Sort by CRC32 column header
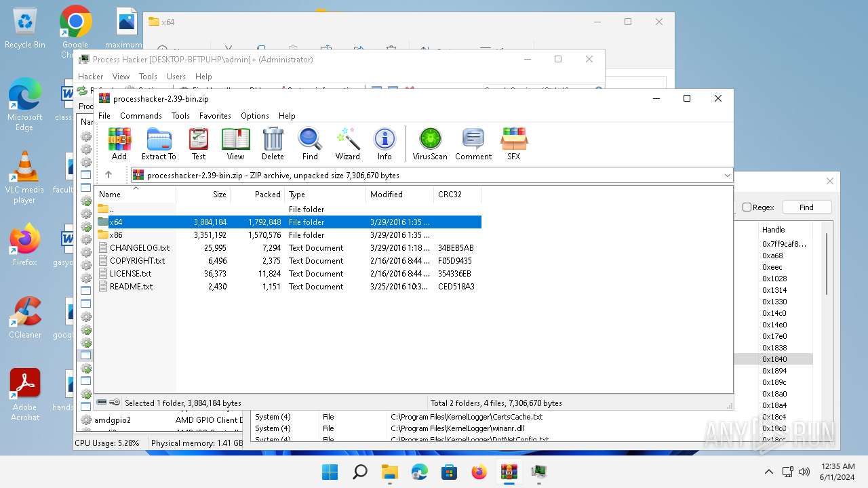 tap(457, 195)
